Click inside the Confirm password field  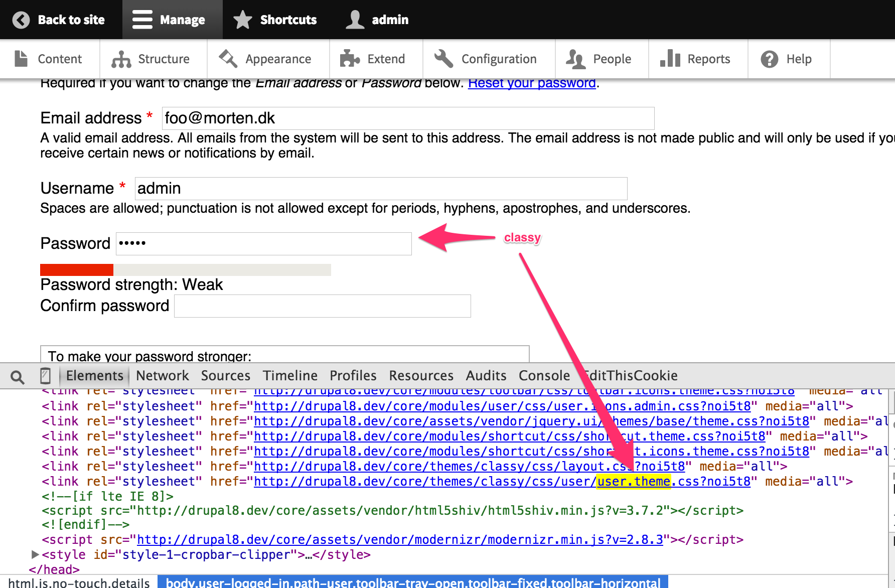tap(321, 306)
